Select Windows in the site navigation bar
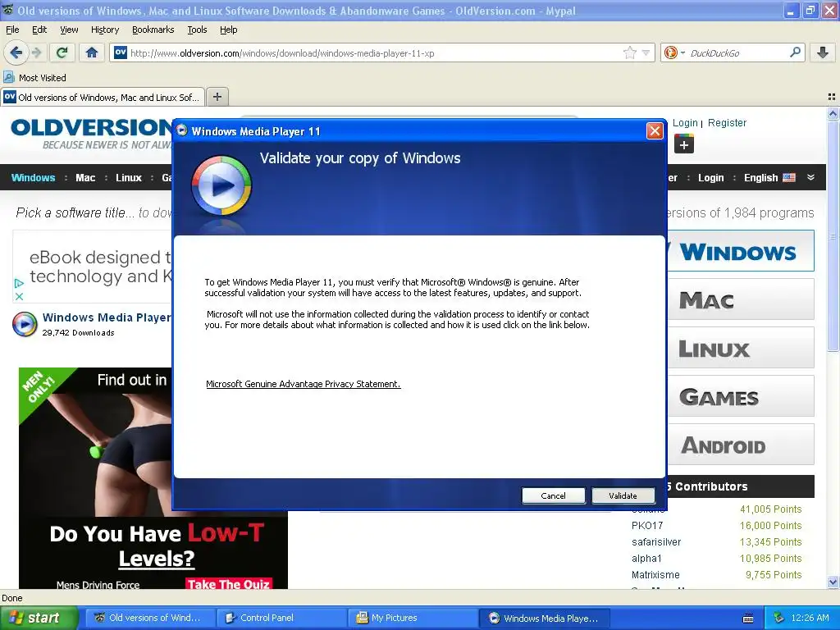 point(33,177)
